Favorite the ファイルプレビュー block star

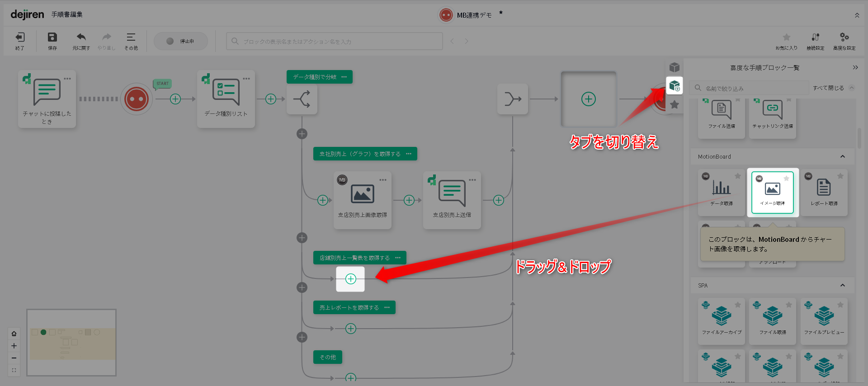[840, 305]
